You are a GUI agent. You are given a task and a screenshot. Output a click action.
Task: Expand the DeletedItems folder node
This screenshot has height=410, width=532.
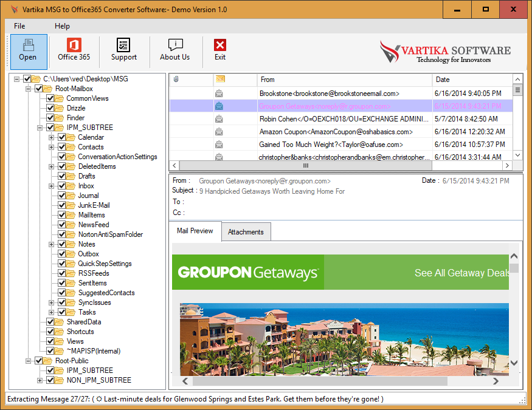51,166
